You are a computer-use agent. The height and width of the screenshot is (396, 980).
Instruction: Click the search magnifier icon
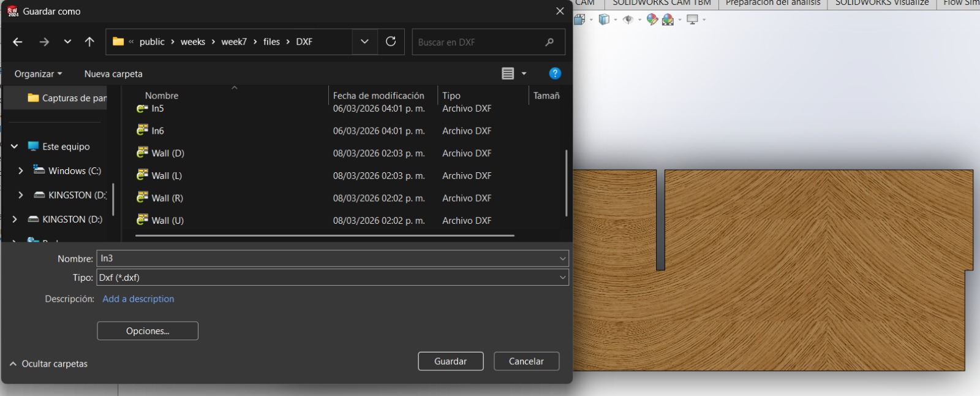pos(549,42)
